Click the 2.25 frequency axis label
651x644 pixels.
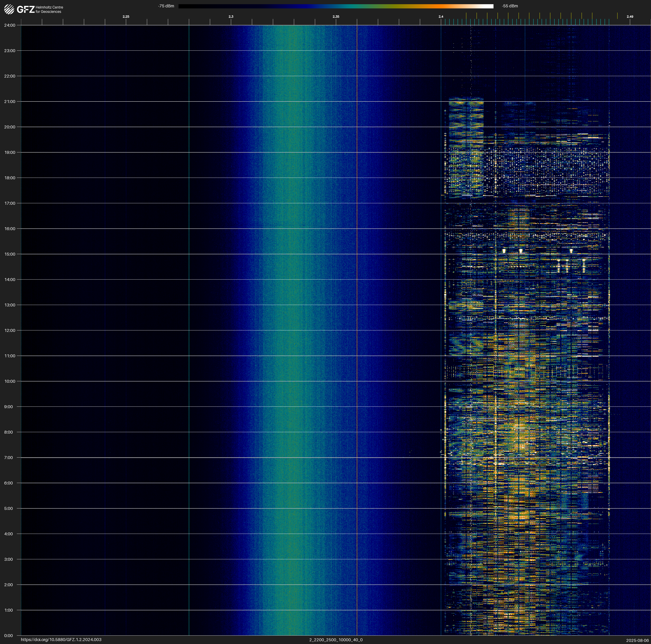[x=126, y=17]
